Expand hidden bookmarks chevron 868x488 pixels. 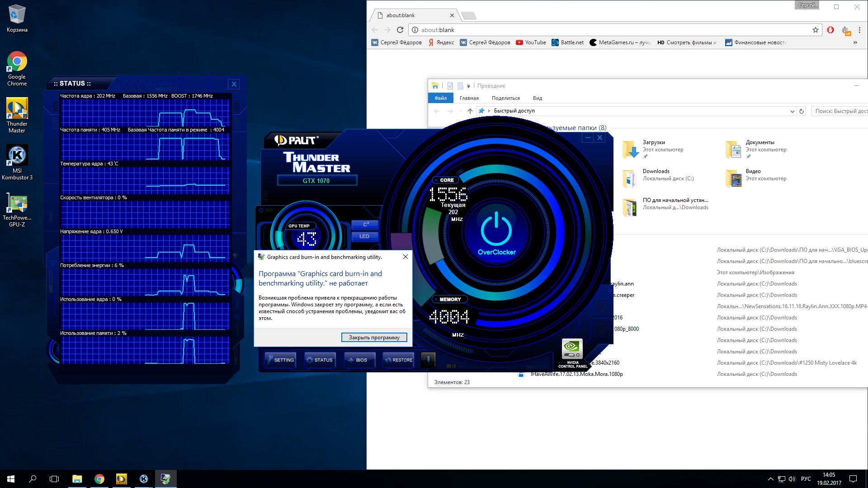855,42
